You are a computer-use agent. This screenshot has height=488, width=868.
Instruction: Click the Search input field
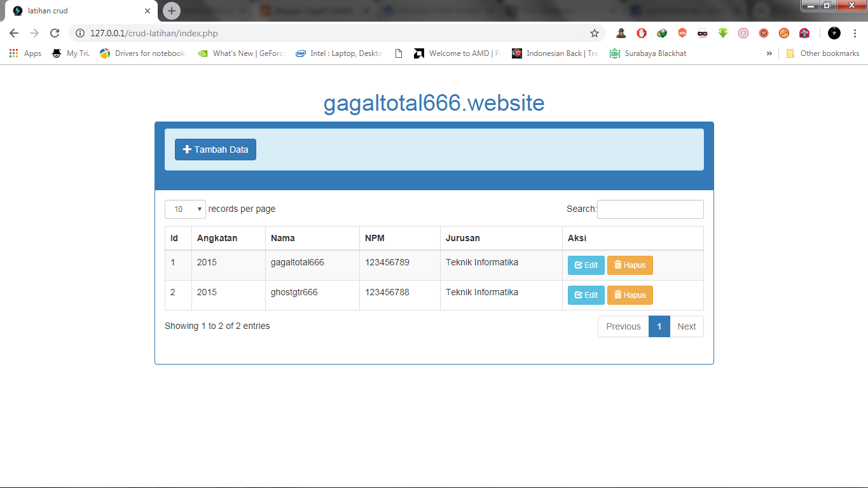coord(650,209)
